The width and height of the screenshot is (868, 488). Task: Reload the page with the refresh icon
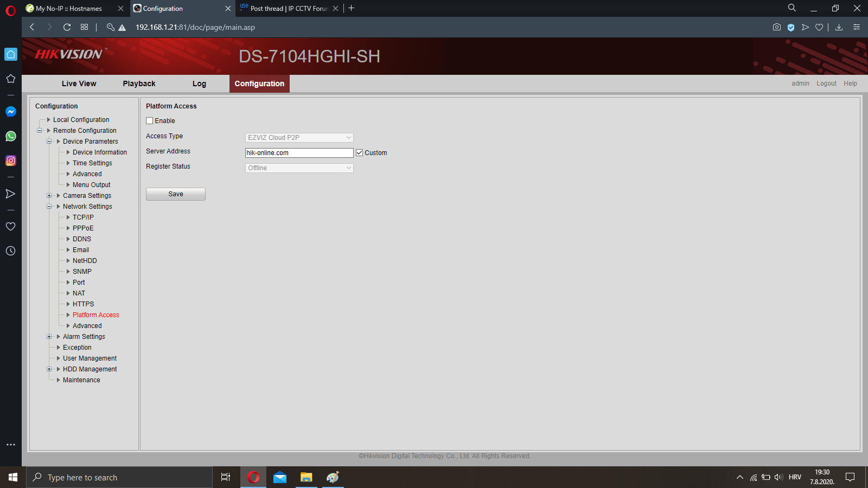point(67,27)
